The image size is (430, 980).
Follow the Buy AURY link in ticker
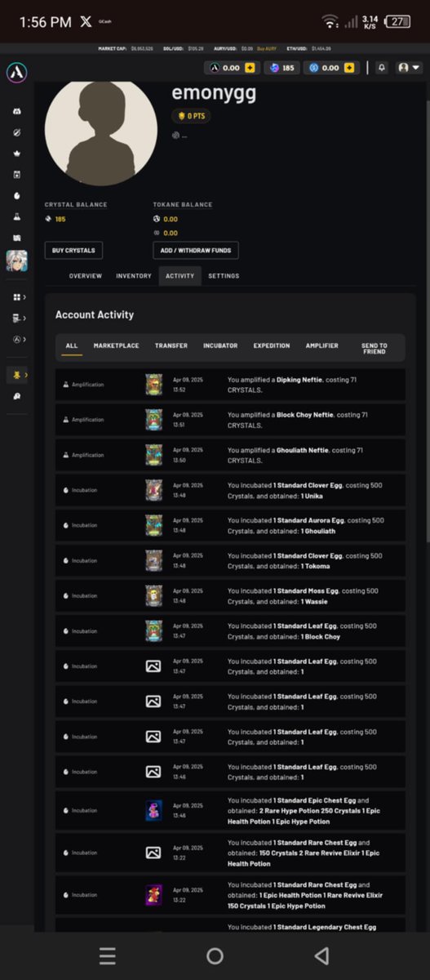(x=267, y=49)
